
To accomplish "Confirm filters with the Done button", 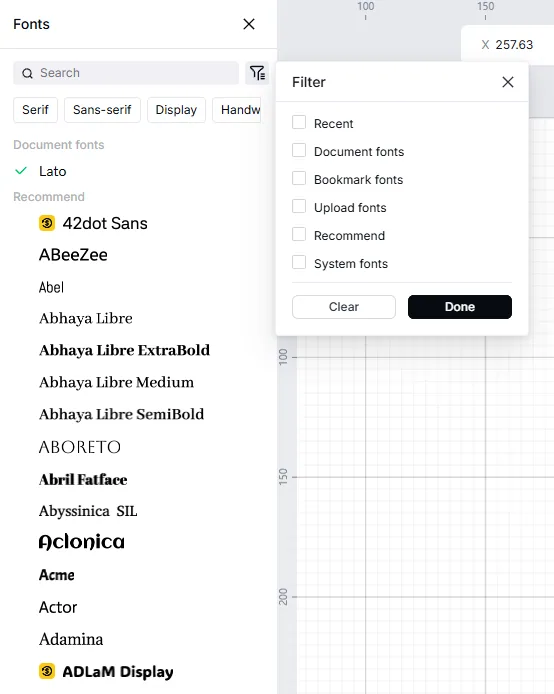I will pos(460,307).
